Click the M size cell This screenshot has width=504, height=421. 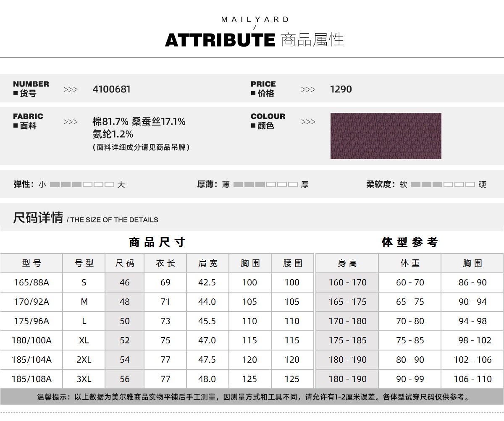(84, 302)
